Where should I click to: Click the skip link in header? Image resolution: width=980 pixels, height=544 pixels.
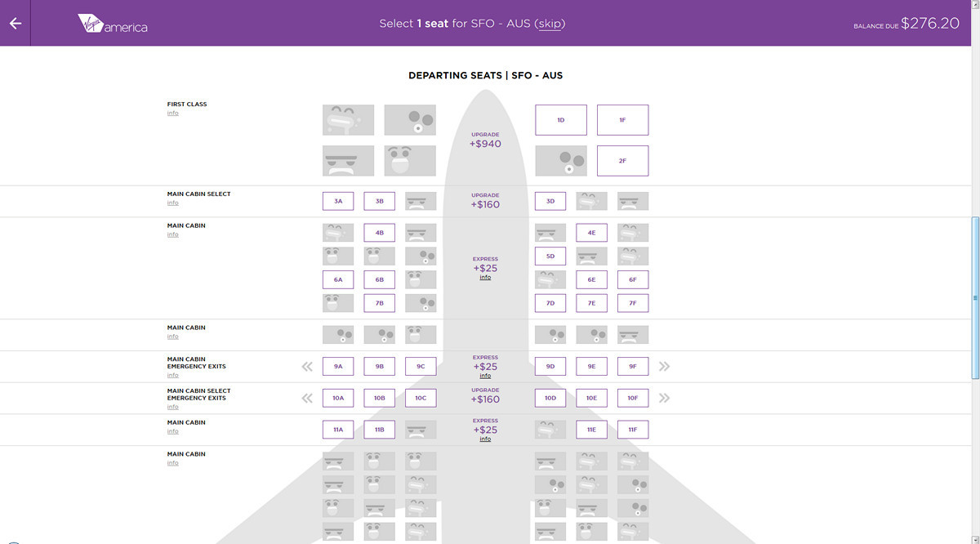tap(550, 24)
